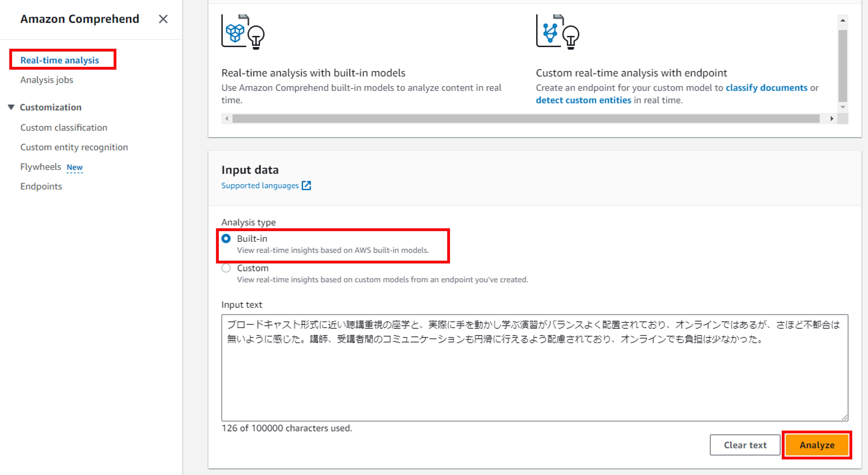Screen dimensions: 868x475
Task: Select the Custom analysis type
Action: point(226,268)
